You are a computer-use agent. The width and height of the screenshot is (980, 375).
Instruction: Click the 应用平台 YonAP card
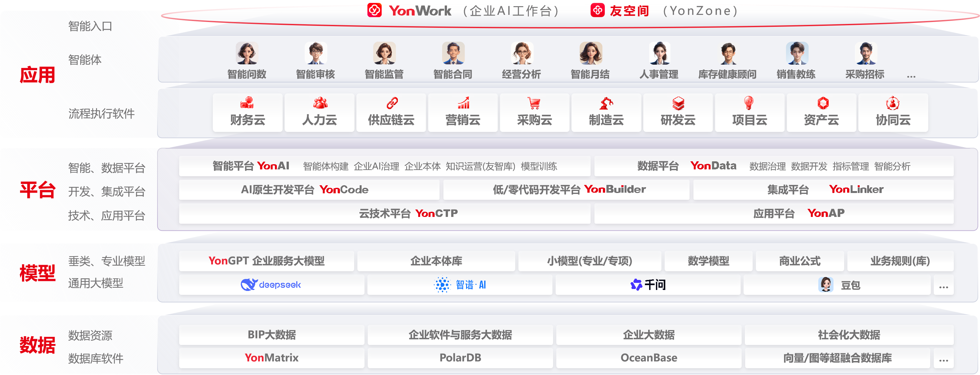click(x=774, y=213)
